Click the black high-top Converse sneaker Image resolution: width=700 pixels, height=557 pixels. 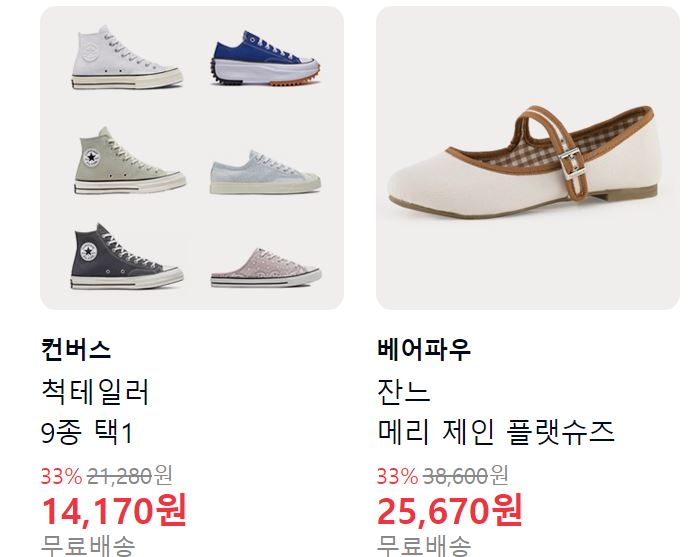[x=127, y=256]
